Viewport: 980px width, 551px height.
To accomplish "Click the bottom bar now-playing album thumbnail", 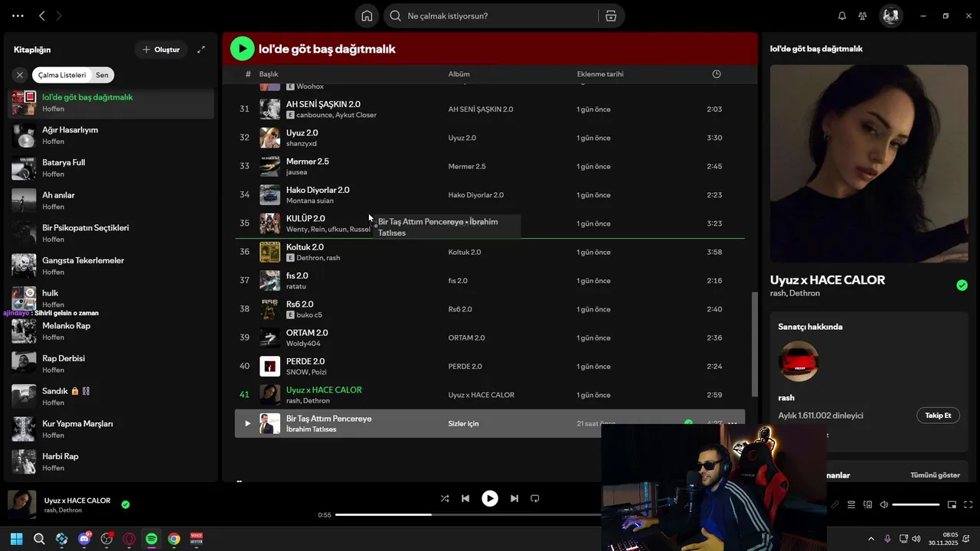I will (x=22, y=505).
